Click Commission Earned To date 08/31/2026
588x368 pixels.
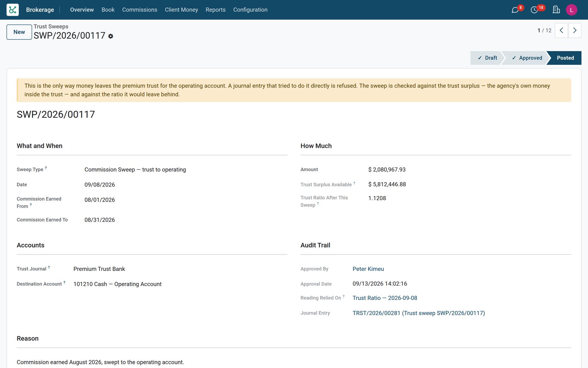pyautogui.click(x=100, y=220)
